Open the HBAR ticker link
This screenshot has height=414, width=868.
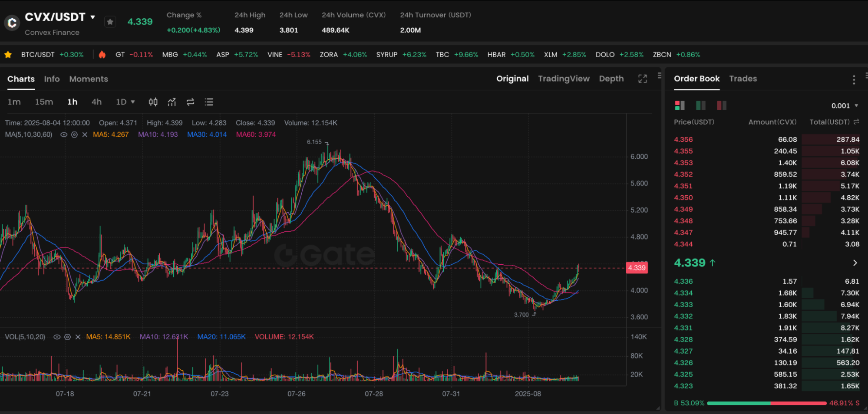[x=511, y=55]
